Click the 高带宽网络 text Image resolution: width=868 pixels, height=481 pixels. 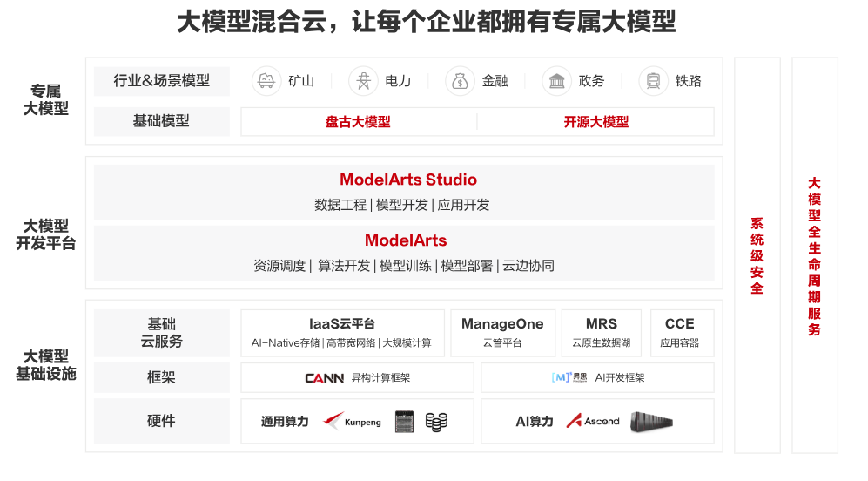click(x=351, y=343)
